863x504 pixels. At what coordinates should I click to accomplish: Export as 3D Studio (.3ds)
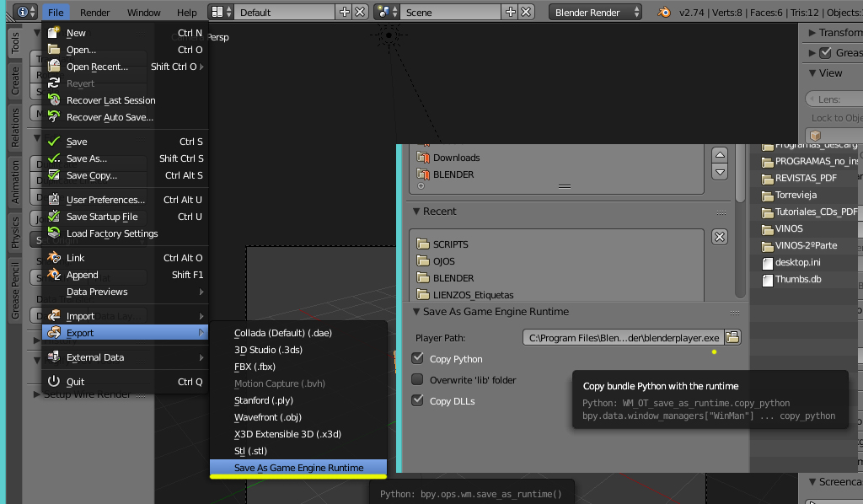click(x=298, y=350)
